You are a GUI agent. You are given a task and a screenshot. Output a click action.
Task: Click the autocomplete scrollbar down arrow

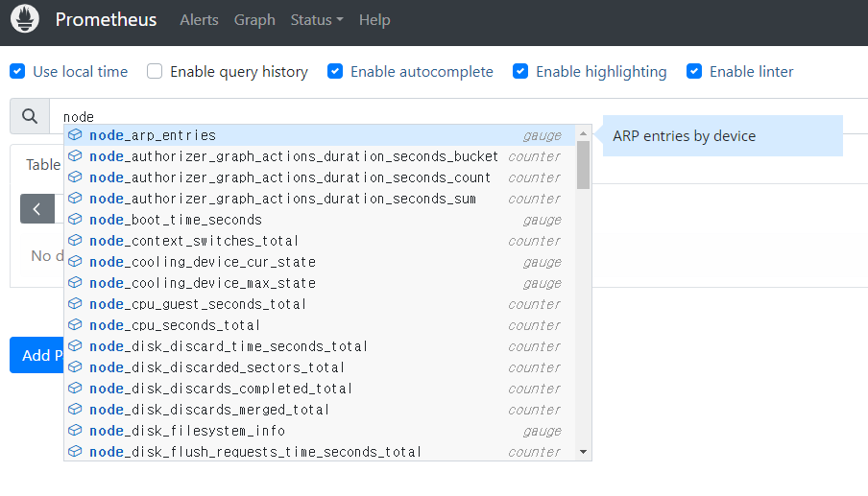pos(583,452)
